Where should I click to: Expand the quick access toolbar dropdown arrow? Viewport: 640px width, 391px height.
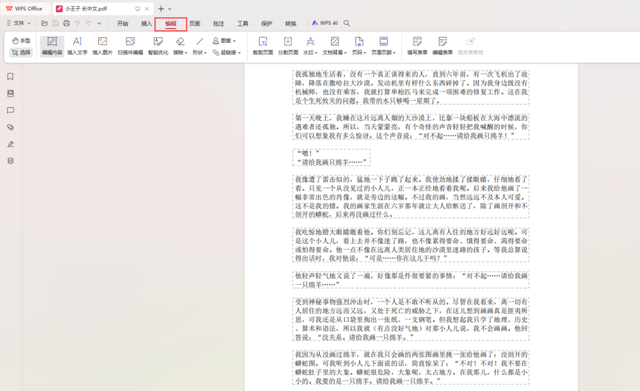(x=99, y=23)
